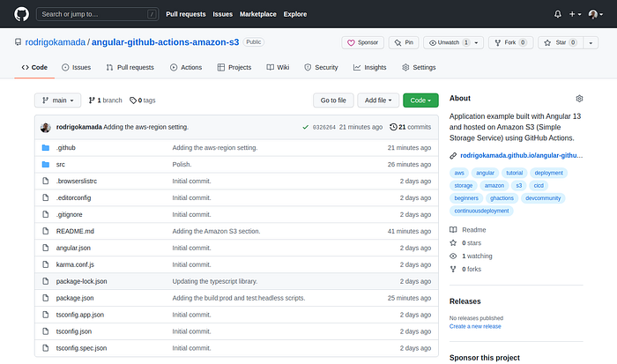Open the package-lock.json file
617x364 pixels.
point(81,281)
